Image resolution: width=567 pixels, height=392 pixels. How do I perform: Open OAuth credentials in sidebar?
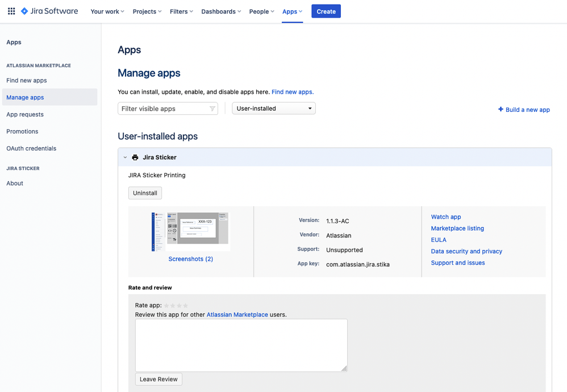pos(31,148)
